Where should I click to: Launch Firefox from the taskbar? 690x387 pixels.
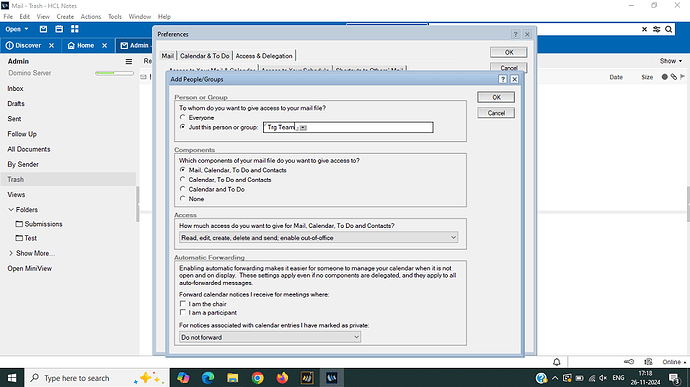[x=282, y=378]
